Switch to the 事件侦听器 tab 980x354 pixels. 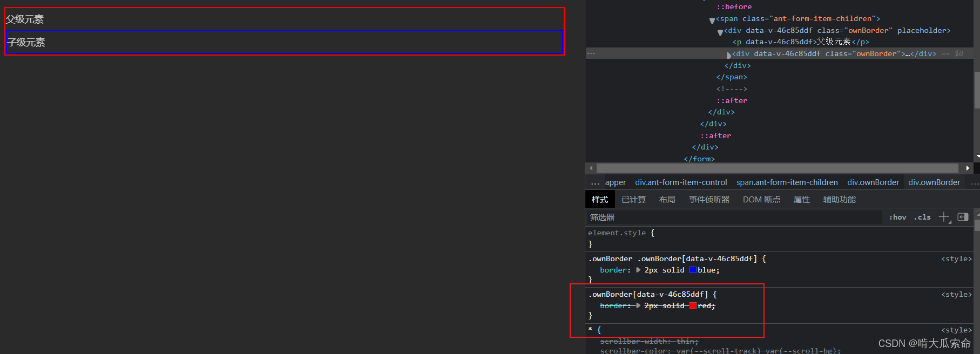709,200
